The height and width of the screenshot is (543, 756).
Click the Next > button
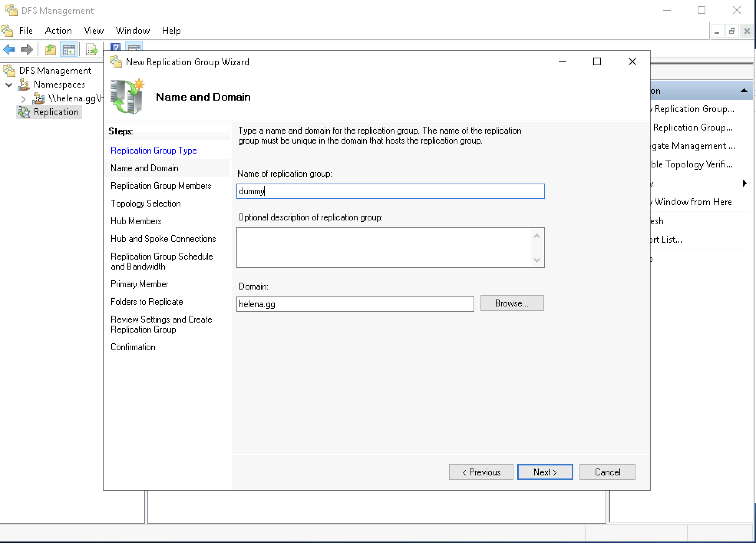pos(545,472)
